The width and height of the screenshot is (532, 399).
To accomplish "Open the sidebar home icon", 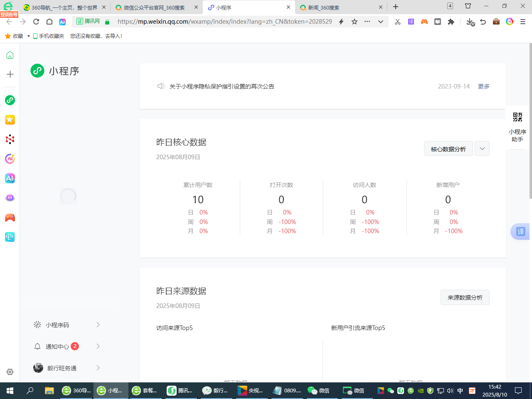I will pyautogui.click(x=10, y=55).
